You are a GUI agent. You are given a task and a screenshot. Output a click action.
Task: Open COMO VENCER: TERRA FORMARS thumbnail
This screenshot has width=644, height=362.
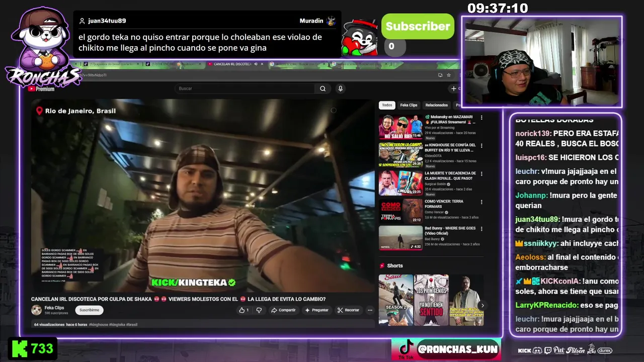[x=400, y=212]
